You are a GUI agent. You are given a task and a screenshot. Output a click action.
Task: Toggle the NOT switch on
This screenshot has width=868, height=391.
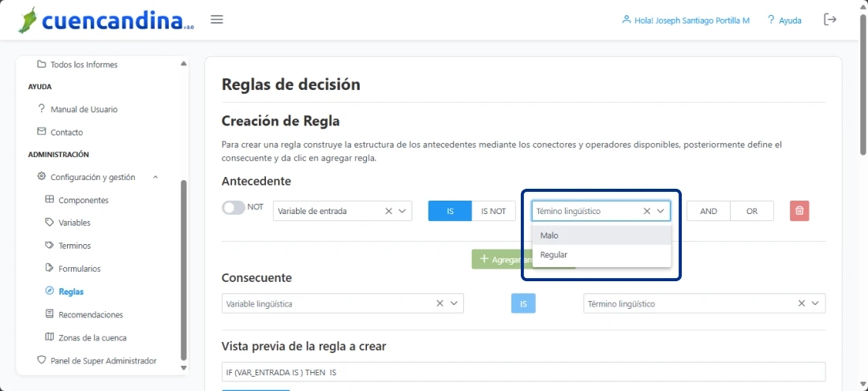pyautogui.click(x=234, y=208)
